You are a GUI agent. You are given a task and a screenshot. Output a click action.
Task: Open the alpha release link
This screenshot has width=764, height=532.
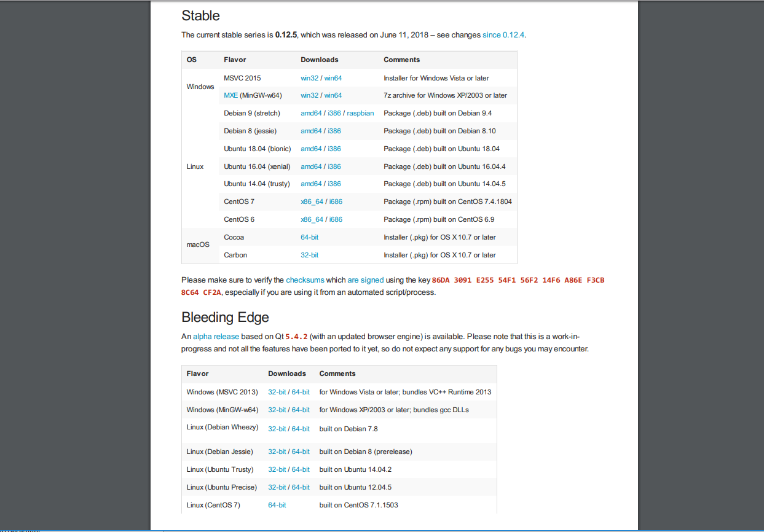(216, 337)
